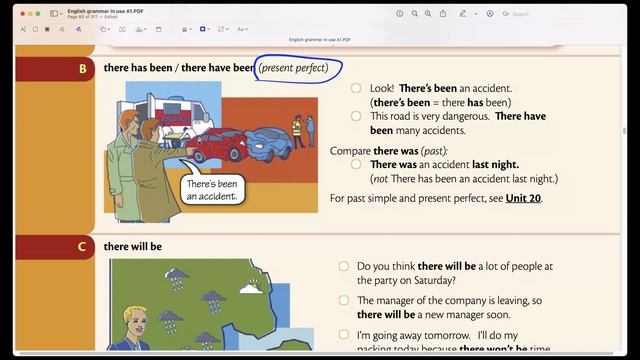The width and height of the screenshot is (640, 360).
Task: Click the page status 'Page 85 of 317 — Edited'
Action: click(x=92, y=17)
